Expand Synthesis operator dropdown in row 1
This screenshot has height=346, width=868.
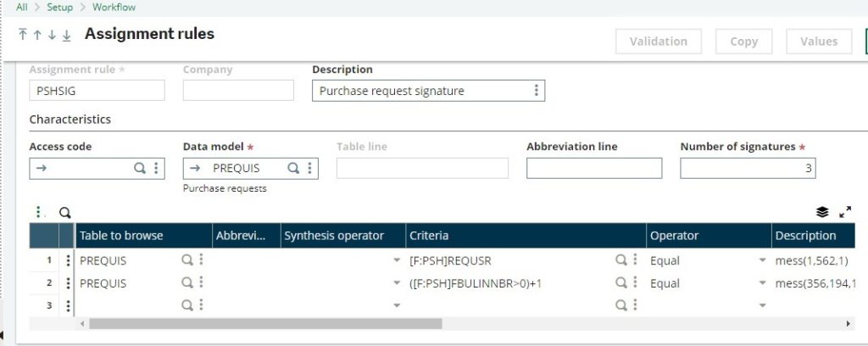coord(396,260)
